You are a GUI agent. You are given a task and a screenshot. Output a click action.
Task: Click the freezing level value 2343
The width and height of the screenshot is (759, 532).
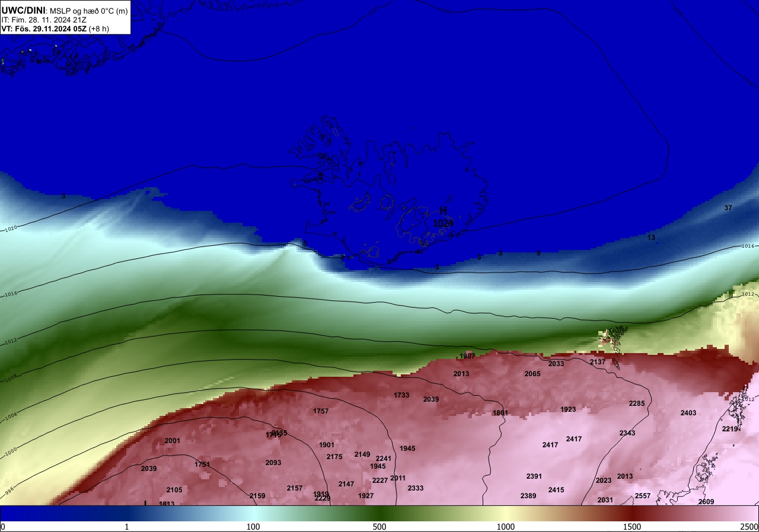coord(627,433)
